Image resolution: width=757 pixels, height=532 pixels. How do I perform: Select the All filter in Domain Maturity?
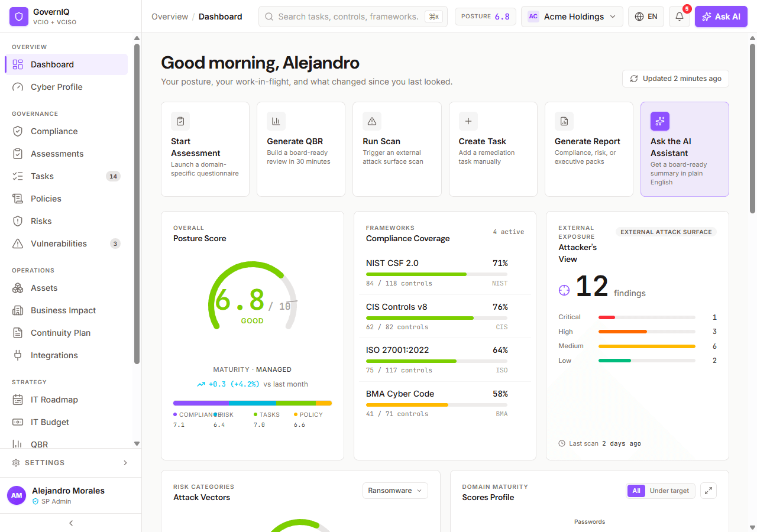(636, 491)
